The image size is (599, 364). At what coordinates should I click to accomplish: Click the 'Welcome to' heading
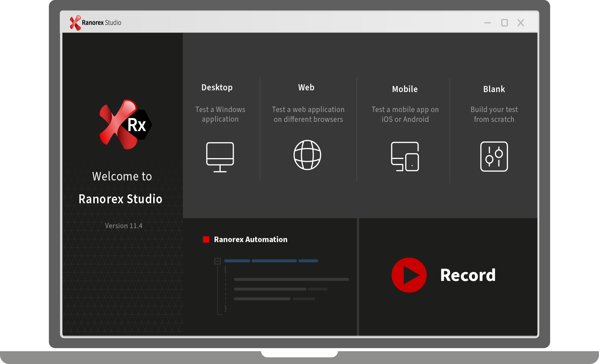tap(122, 176)
